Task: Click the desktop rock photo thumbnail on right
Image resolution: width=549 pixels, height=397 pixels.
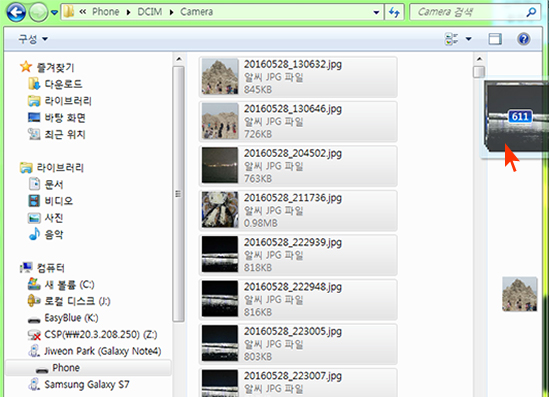Action: pyautogui.click(x=519, y=294)
